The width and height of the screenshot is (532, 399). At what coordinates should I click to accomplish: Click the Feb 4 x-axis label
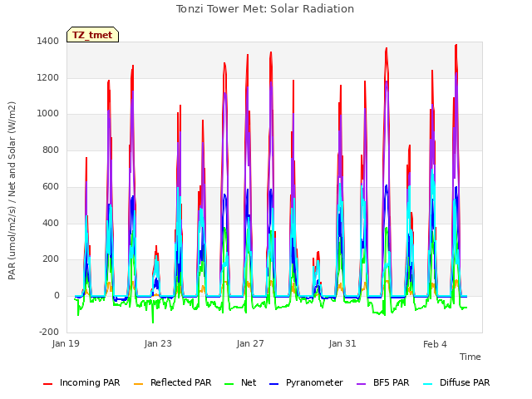(435, 344)
